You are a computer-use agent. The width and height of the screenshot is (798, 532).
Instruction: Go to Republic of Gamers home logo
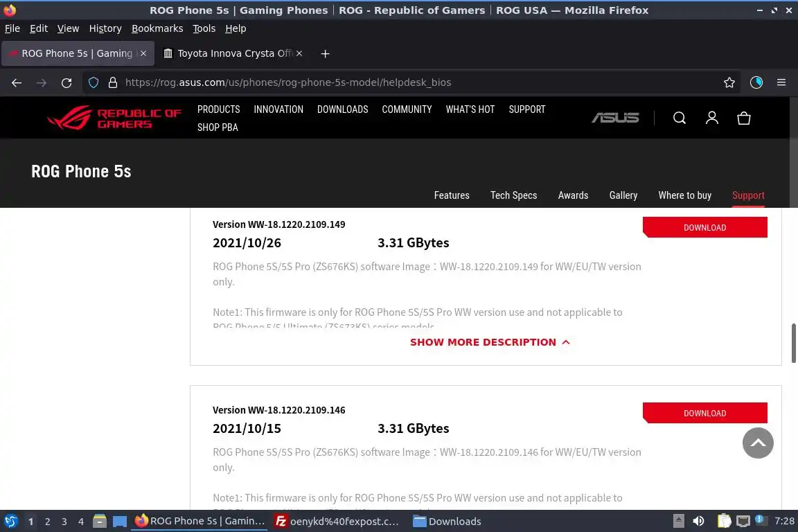coord(114,118)
